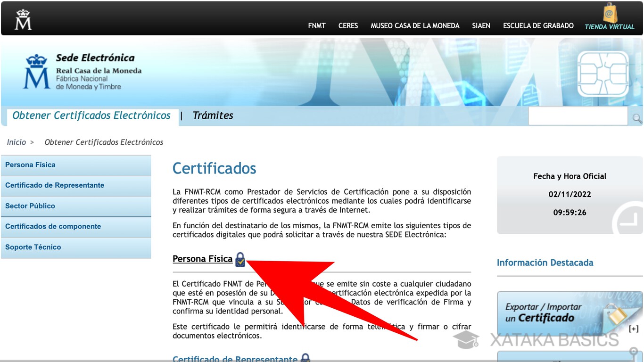Screen dimensions: 644x362
Task: Click the Inicio breadcrumb link
Action: coord(16,142)
